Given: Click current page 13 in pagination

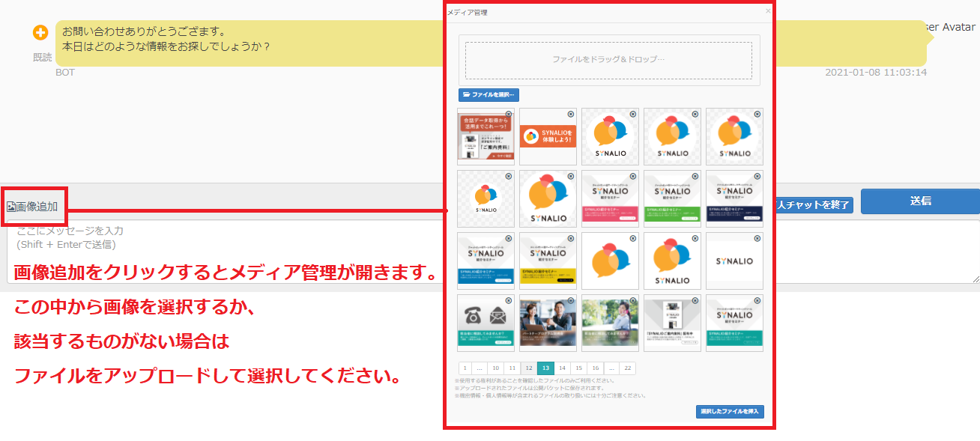Looking at the screenshot, I should coord(545,368).
